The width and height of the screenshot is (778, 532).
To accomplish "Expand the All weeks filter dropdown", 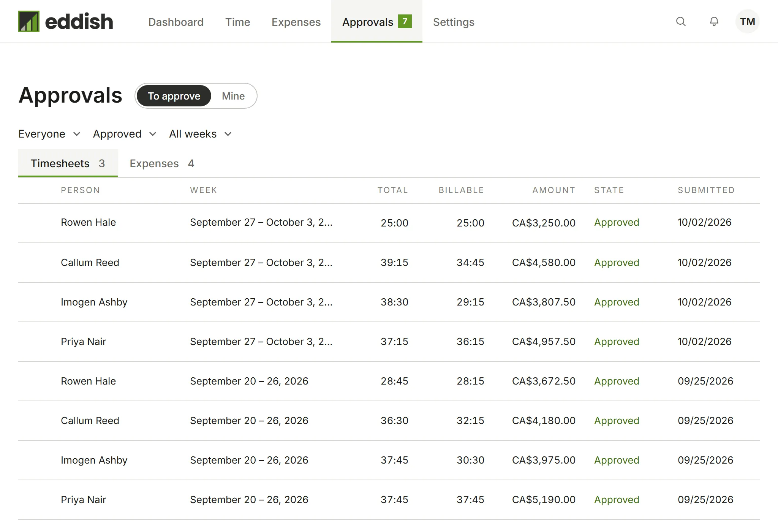I will tap(200, 134).
